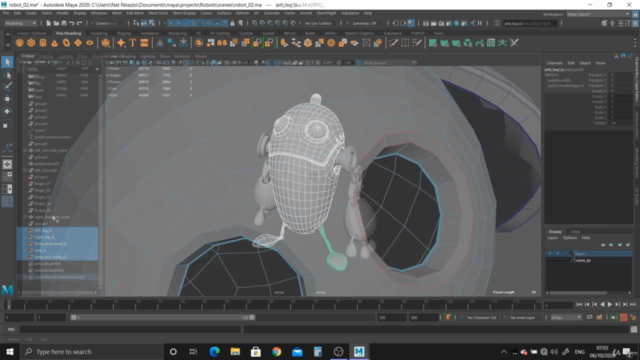Create a polygon disc from shelf
640x360 pixels.
coord(89,43)
